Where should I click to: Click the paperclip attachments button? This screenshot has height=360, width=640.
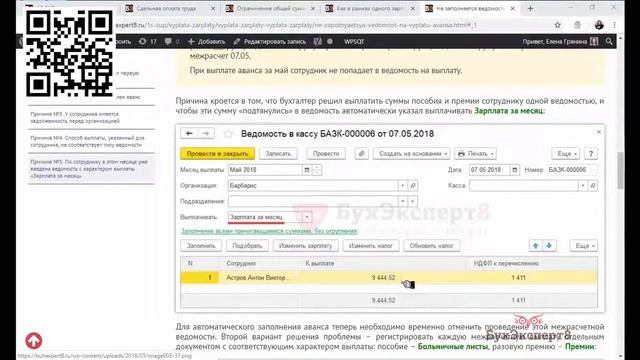pos(361,153)
